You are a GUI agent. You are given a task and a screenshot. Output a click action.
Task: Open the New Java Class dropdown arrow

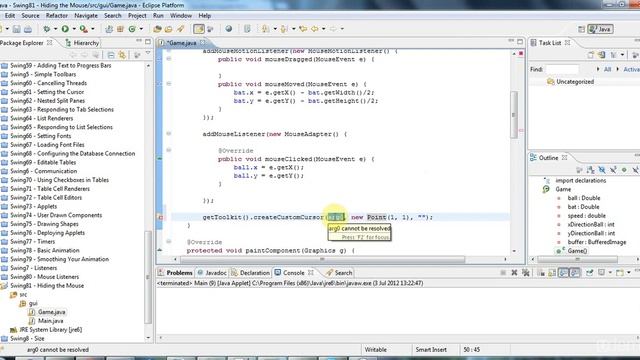click(x=141, y=29)
